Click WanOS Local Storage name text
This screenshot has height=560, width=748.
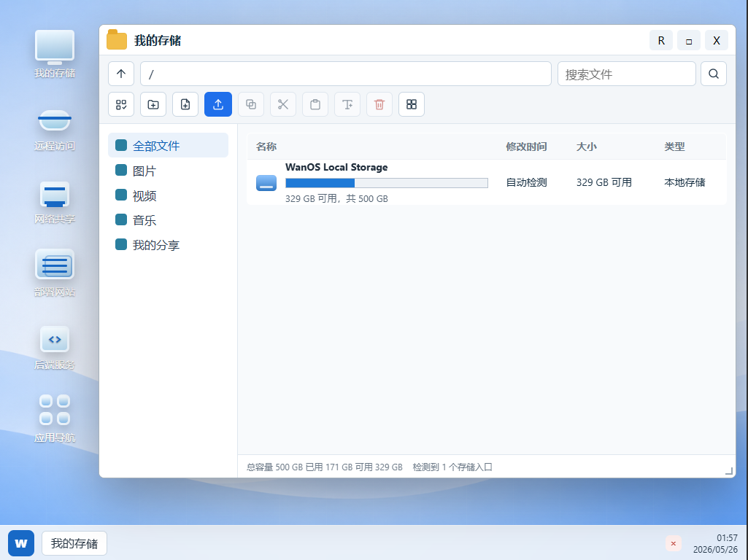click(x=336, y=167)
